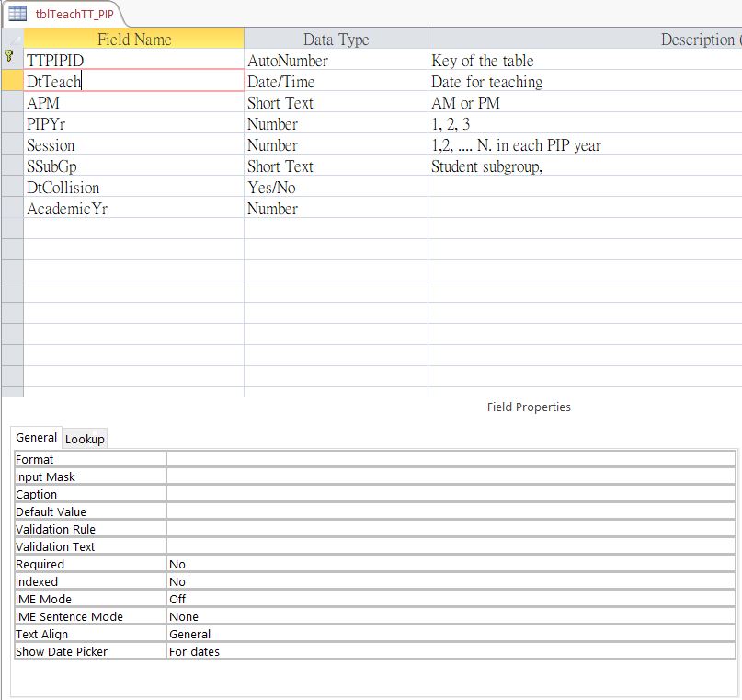The height and width of the screenshot is (700, 742).
Task: Select the SSubGp field name
Action: 134,166
